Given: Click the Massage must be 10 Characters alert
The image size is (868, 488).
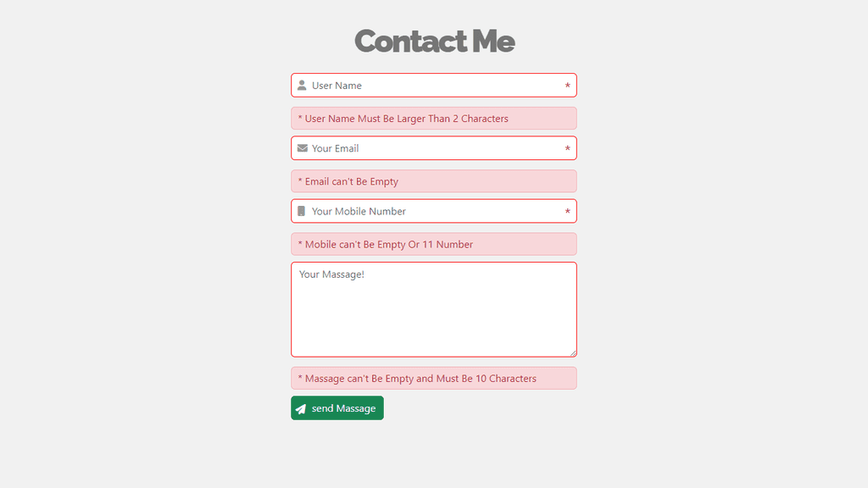Looking at the screenshot, I should (x=434, y=379).
